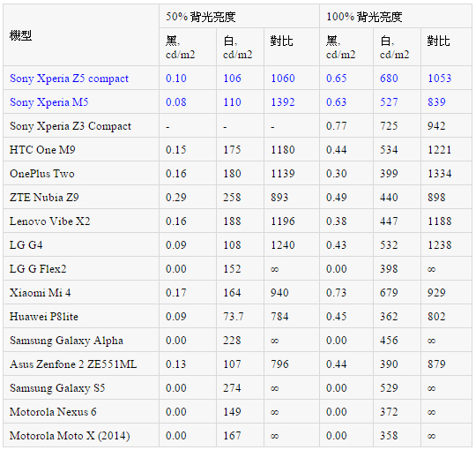Click Xperia M5 white value 527
Image resolution: width=476 pixels, height=450 pixels.
pyautogui.click(x=389, y=102)
